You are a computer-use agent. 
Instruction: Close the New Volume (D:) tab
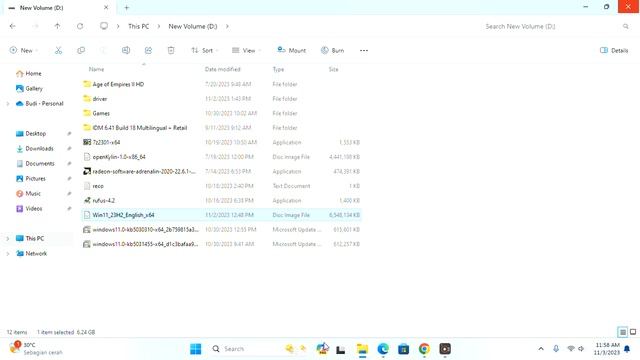pyautogui.click(x=106, y=7)
